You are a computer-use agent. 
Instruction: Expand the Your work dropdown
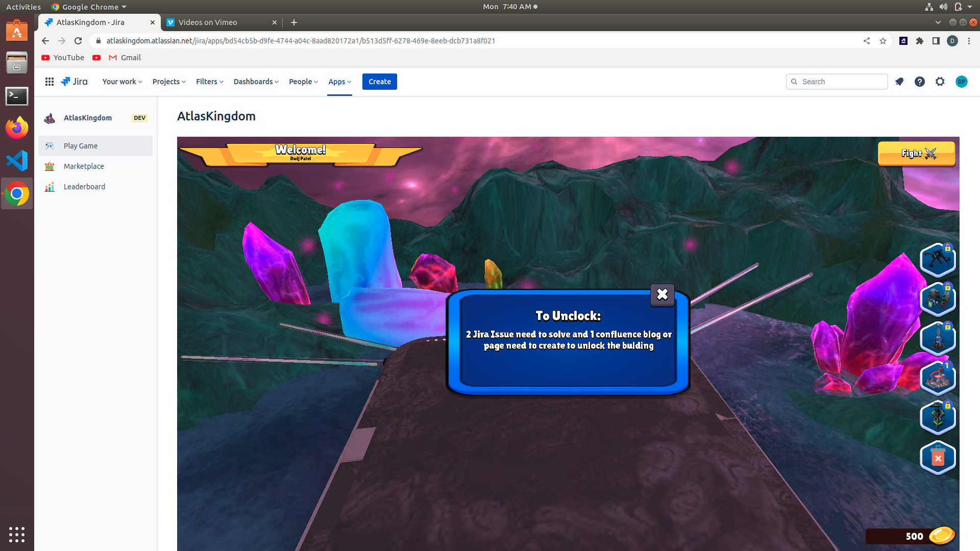pyautogui.click(x=122, y=82)
